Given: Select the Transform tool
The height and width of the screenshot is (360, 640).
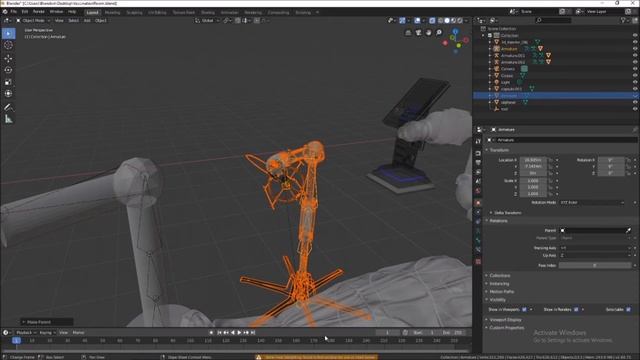Looking at the screenshot, I should point(9,94).
